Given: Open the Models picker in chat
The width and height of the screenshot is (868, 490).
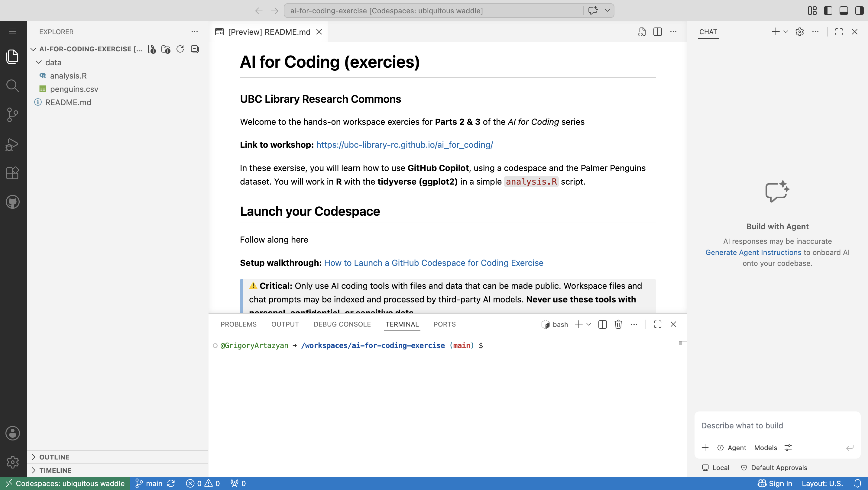Looking at the screenshot, I should tap(766, 448).
